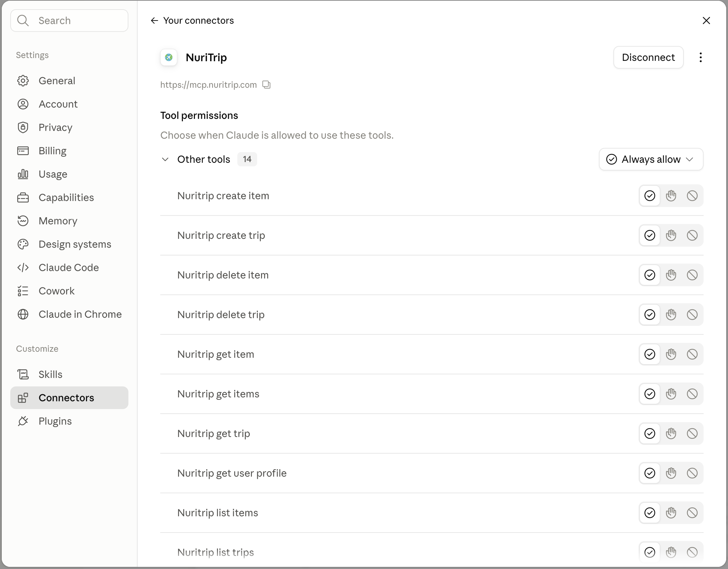Require approval for Nuritrip list items

(x=671, y=513)
